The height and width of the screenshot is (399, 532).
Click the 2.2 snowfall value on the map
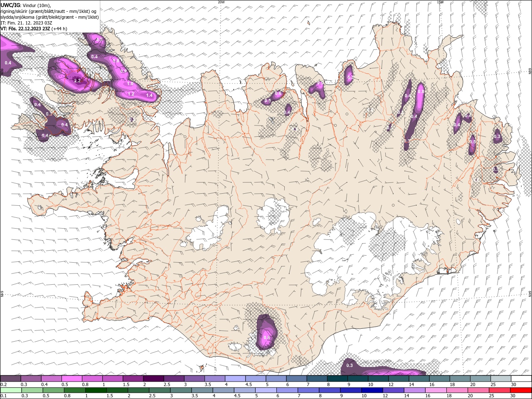coord(77,81)
